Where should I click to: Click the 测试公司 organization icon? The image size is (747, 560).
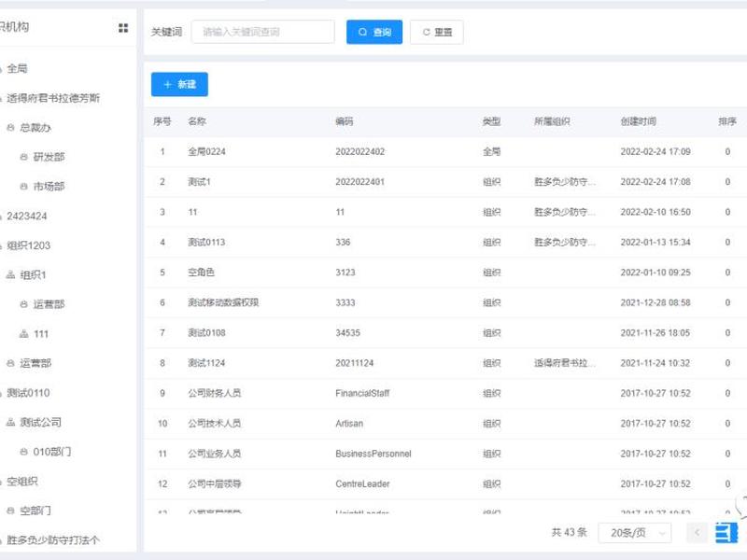pos(10,422)
